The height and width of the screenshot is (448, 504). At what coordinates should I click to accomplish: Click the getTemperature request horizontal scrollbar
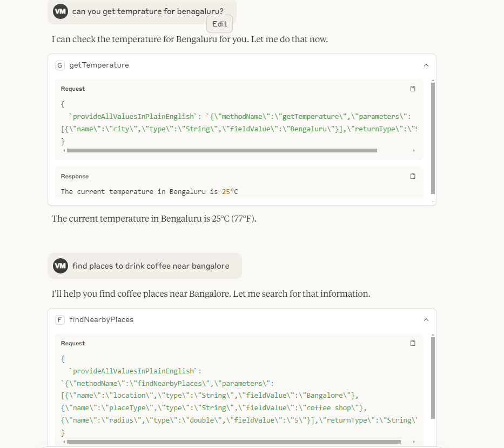point(222,151)
